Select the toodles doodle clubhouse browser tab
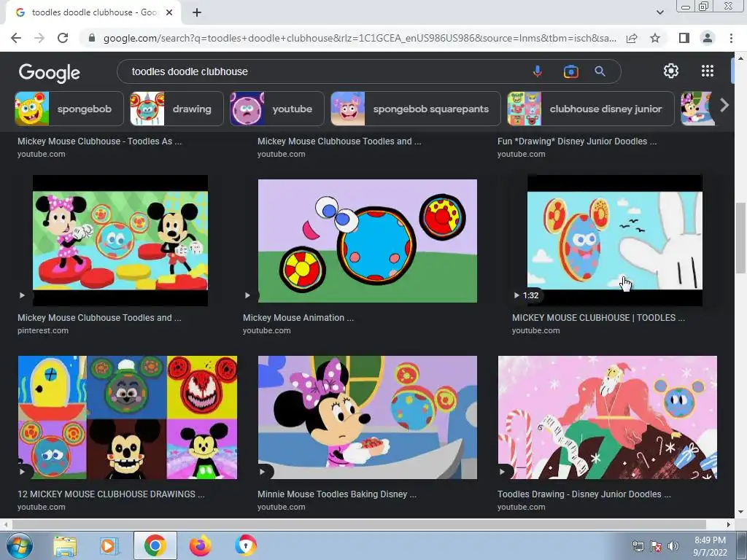The image size is (747, 560). [x=93, y=12]
